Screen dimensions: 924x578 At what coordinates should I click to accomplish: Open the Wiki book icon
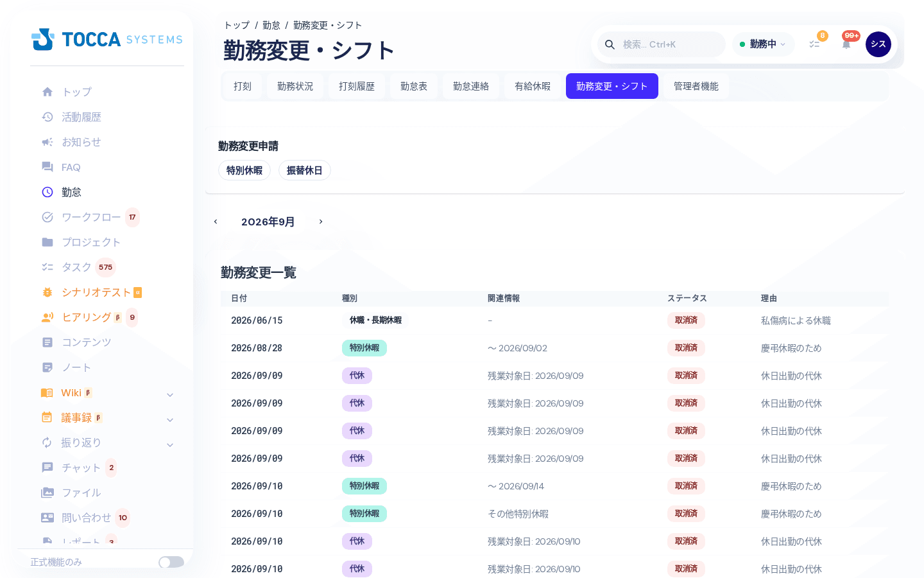click(x=47, y=392)
